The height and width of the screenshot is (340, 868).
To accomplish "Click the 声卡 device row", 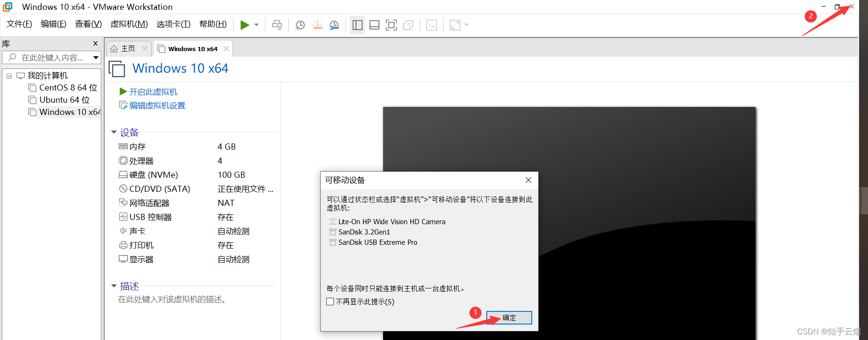I will (x=196, y=231).
